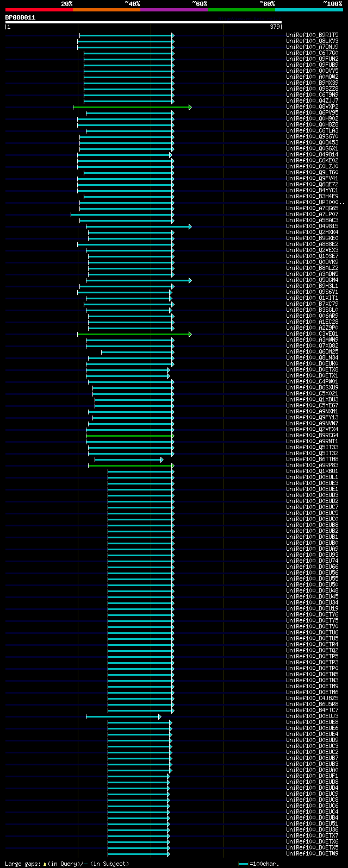Viewport: 348px width, 868px height.
Task: Select the UniRef100_Q4ZJJ7 label
Action: [312, 101]
